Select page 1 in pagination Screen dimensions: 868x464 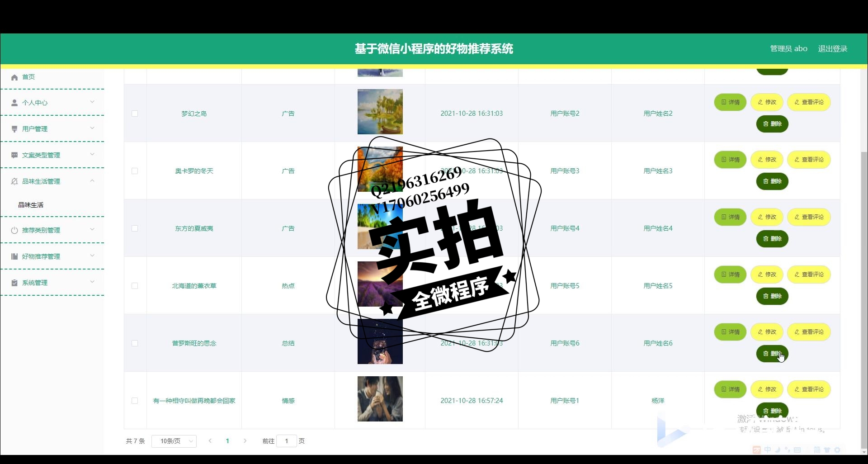coord(227,441)
